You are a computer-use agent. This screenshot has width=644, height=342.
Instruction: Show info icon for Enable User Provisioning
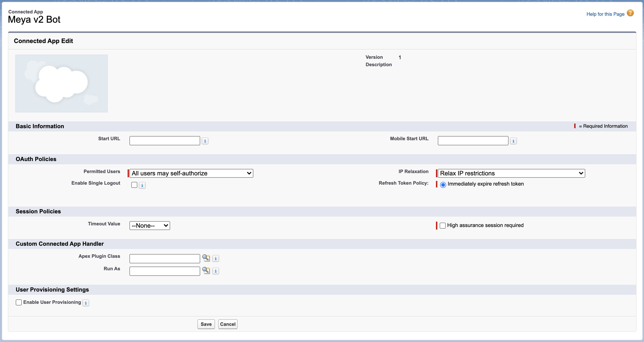pos(86,303)
